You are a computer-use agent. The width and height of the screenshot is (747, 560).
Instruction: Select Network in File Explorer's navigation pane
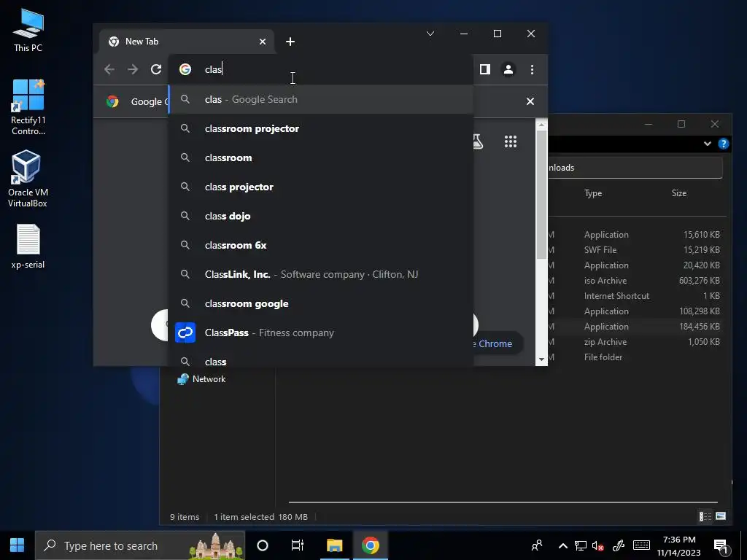[201, 379]
